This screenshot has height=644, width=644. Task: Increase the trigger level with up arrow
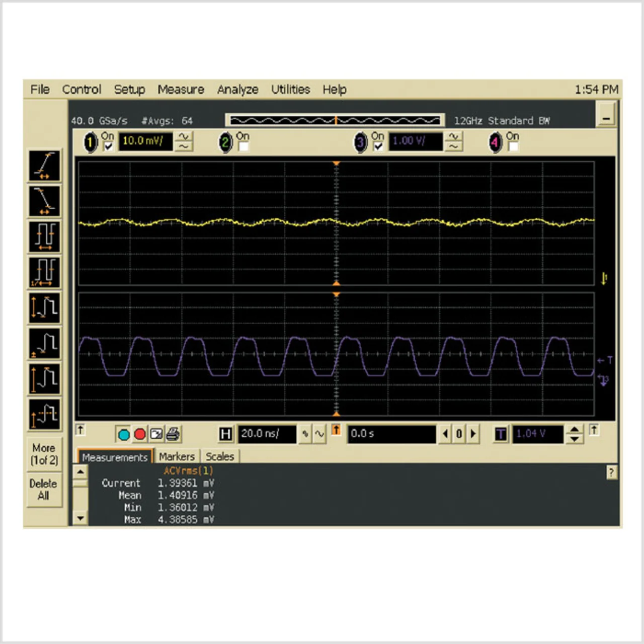(x=575, y=429)
